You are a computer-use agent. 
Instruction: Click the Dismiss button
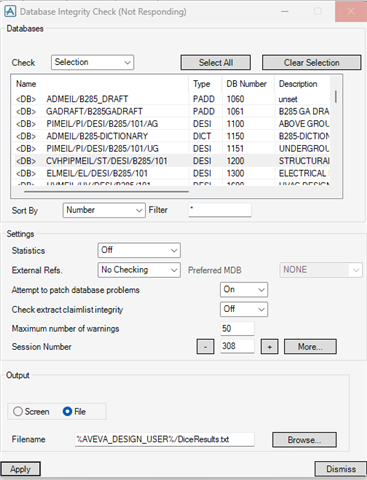coord(341,469)
